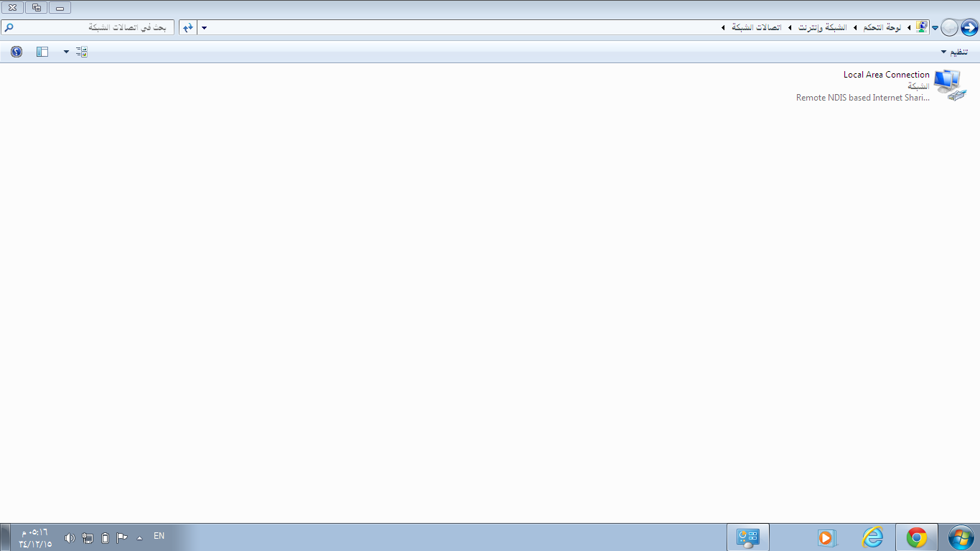Open Windows Media Player from the taskbar

point(827,537)
